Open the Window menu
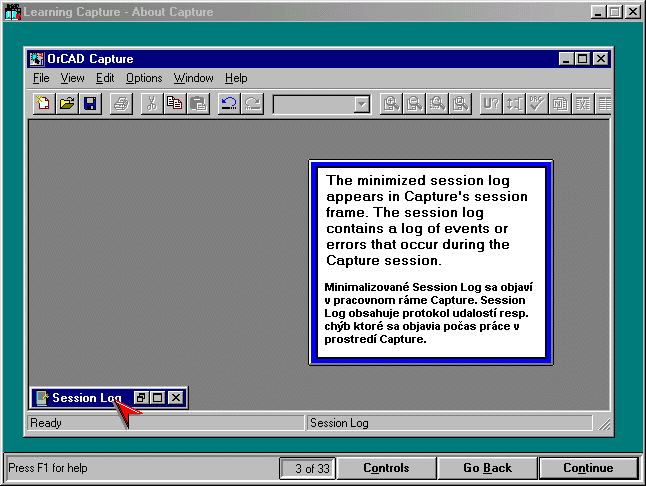This screenshot has height=486, width=646. click(193, 78)
